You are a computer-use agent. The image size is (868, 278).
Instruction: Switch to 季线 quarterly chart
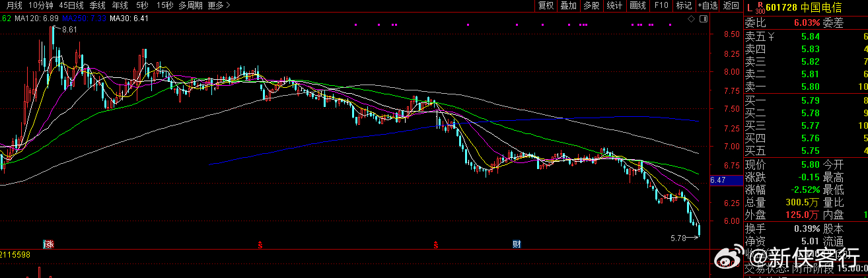(98, 5)
